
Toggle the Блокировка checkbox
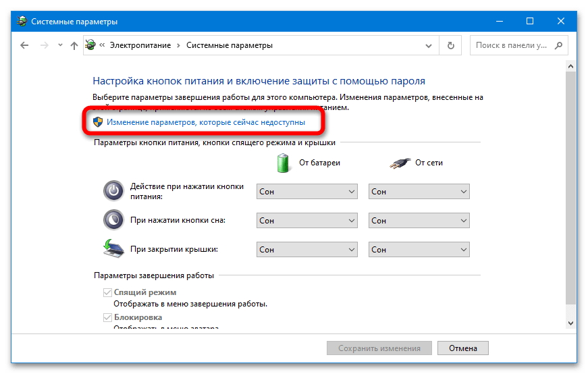(x=107, y=317)
